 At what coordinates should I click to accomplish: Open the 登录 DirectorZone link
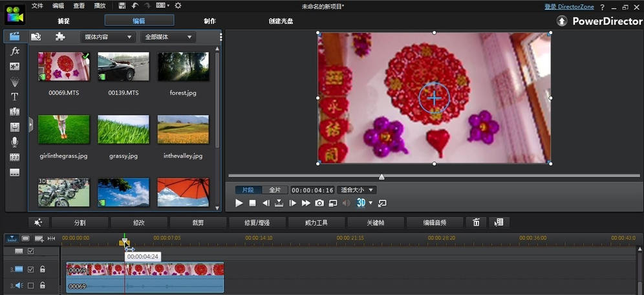(568, 6)
